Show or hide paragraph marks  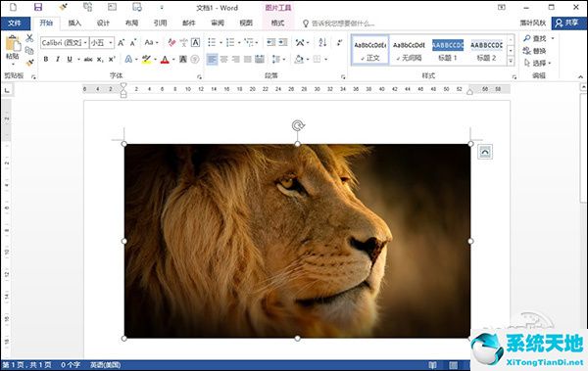(x=339, y=42)
